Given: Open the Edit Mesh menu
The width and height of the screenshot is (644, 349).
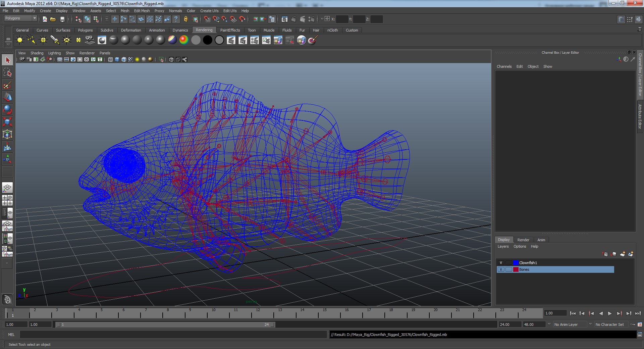Looking at the screenshot, I should 142,11.
